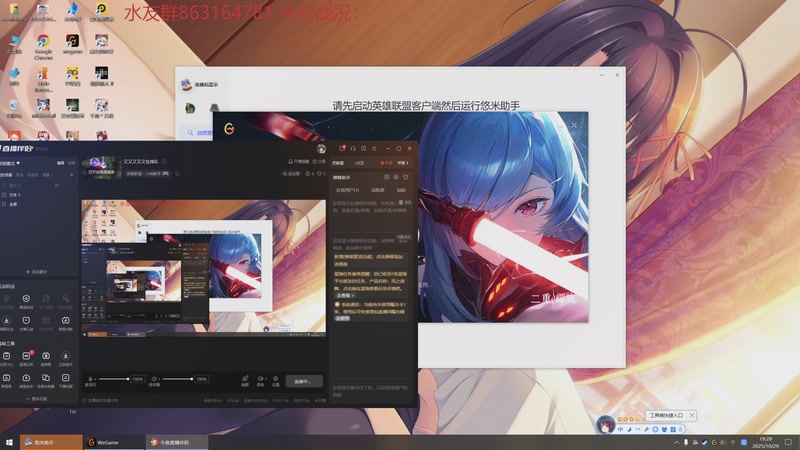Open the dropdown arrow next to 录制
Image resolution: width=800 pixels, height=450 pixels.
click(x=265, y=379)
